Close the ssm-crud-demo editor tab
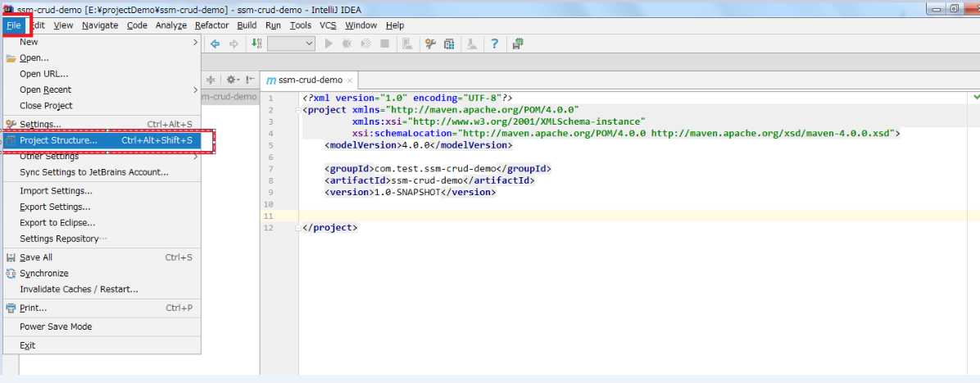The height and width of the screenshot is (383, 980). pyautogui.click(x=350, y=80)
